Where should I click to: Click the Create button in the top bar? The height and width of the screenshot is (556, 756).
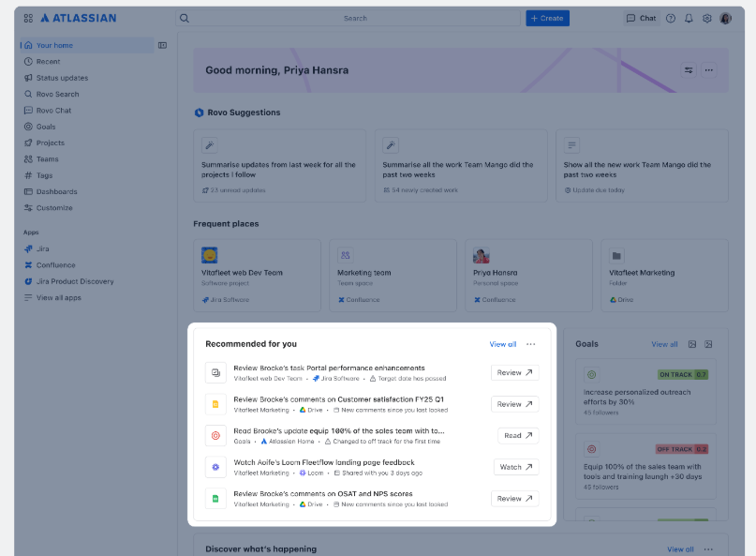(546, 18)
